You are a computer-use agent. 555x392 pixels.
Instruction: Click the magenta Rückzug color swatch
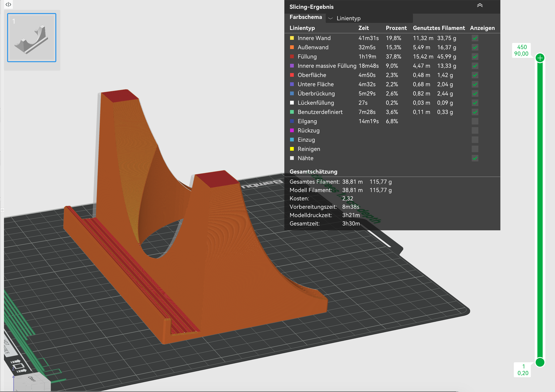point(292,130)
